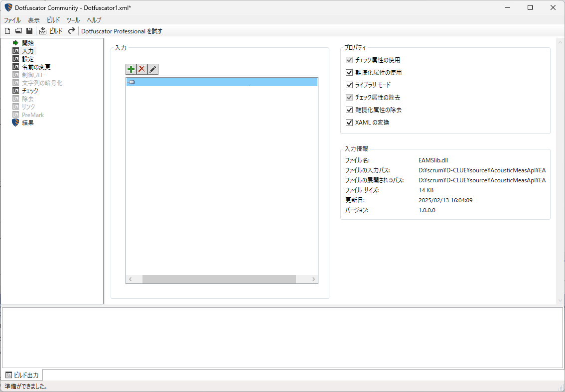
Task: Click the right arrow of the input list scrollbar
Action: [313, 279]
